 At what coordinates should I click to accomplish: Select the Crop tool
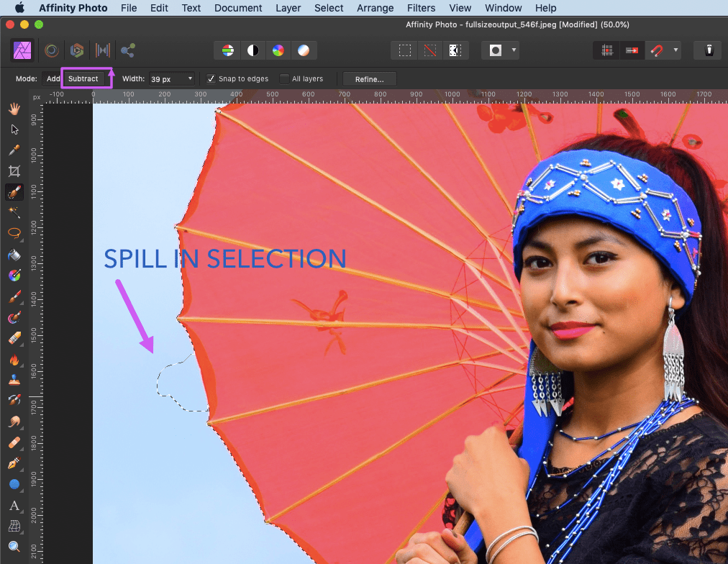[14, 171]
